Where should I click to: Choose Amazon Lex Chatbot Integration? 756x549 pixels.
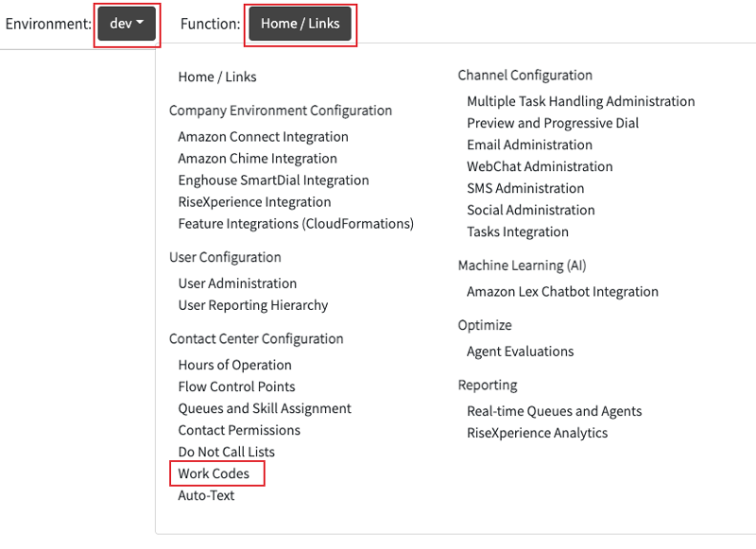(562, 292)
